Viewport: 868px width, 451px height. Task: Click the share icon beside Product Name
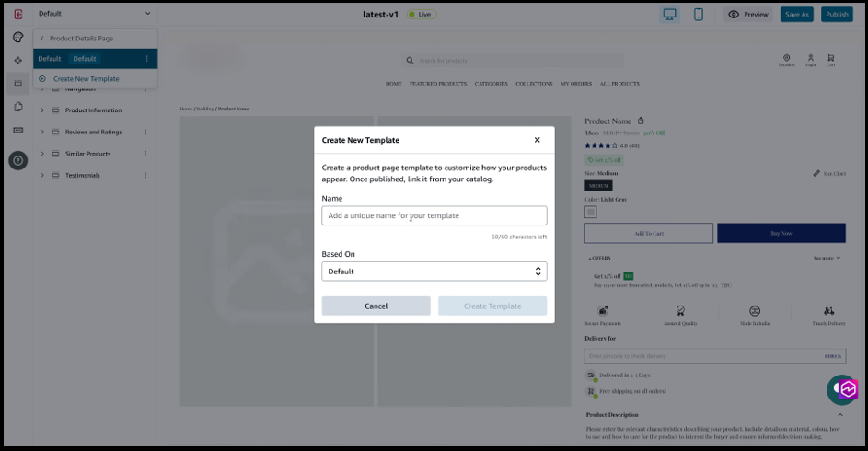coord(641,121)
